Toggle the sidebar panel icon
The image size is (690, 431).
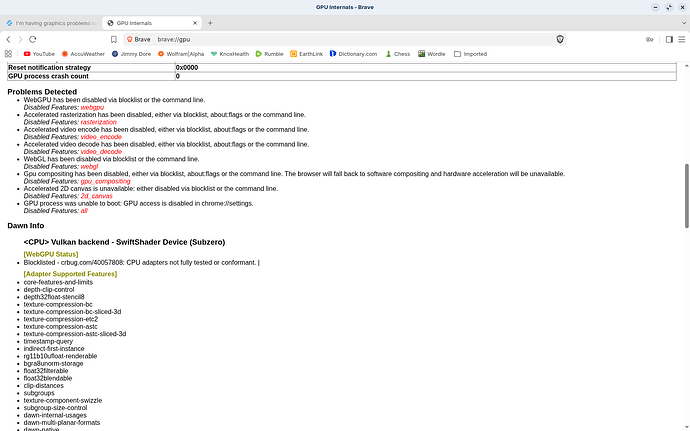(x=669, y=40)
